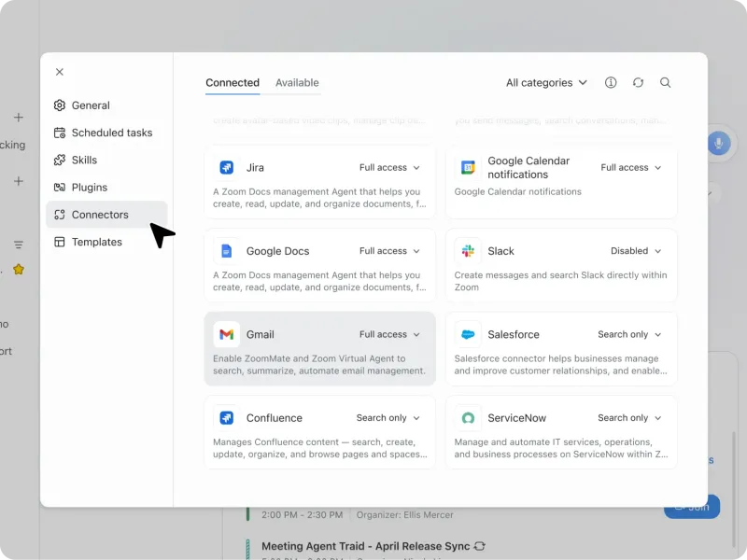Click Confluence description about managing content
Image resolution: width=747 pixels, height=560 pixels.
319,448
